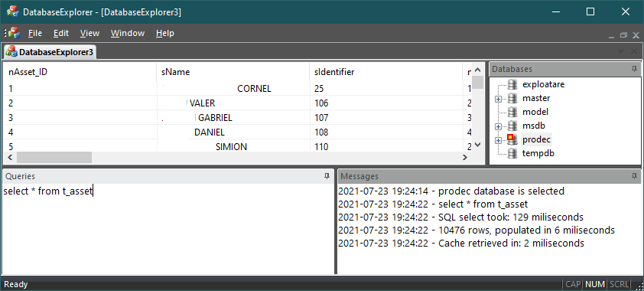Image resolution: width=644 pixels, height=291 pixels.
Task: Expand the prodec database tree node
Action: [498, 141]
